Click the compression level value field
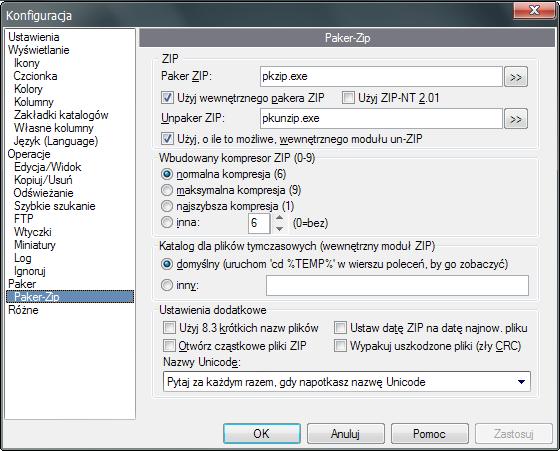The image size is (560, 451). pos(259,223)
